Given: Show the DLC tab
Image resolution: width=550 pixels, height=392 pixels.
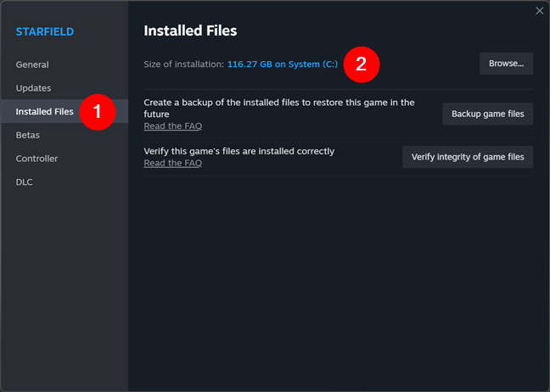Looking at the screenshot, I should click(x=25, y=182).
